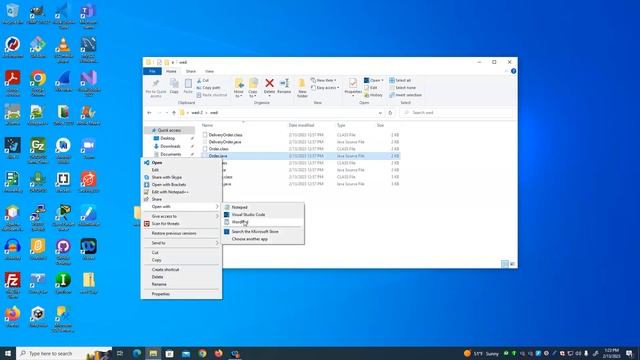Click the Back navigation arrow
Image resolution: width=640 pixels, height=360 pixels.
[x=149, y=113]
